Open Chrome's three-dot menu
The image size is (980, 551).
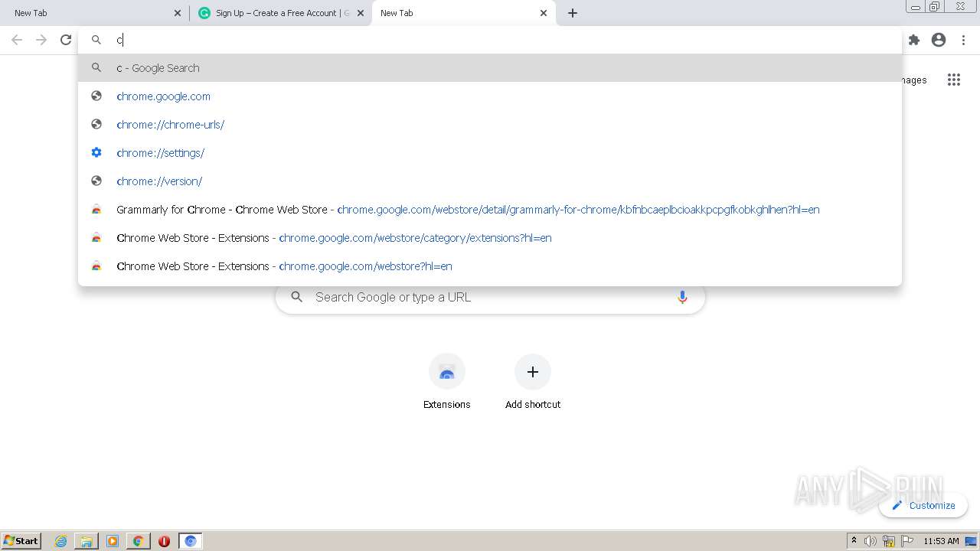(963, 40)
